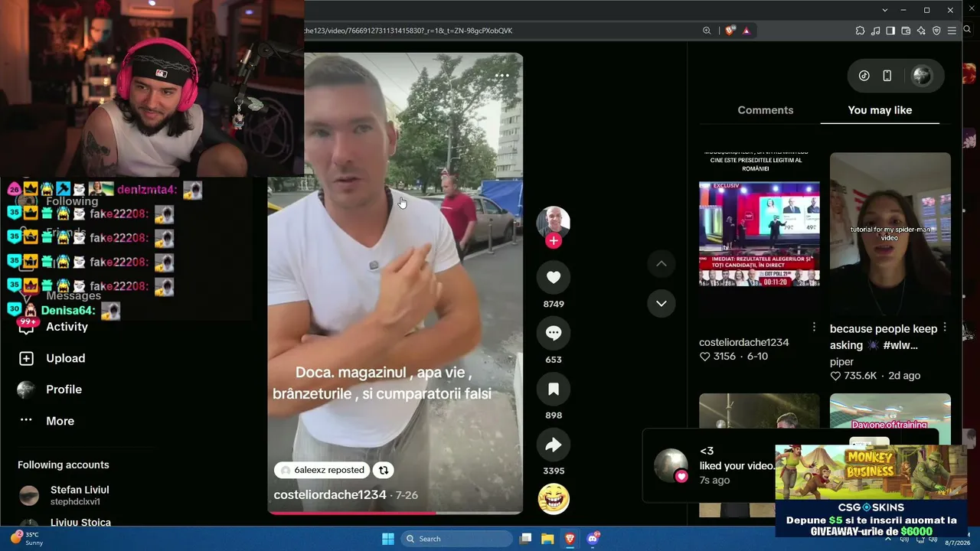Viewport: 980px width, 551px height.
Task: Follow creator with the red plus badge
Action: click(554, 241)
